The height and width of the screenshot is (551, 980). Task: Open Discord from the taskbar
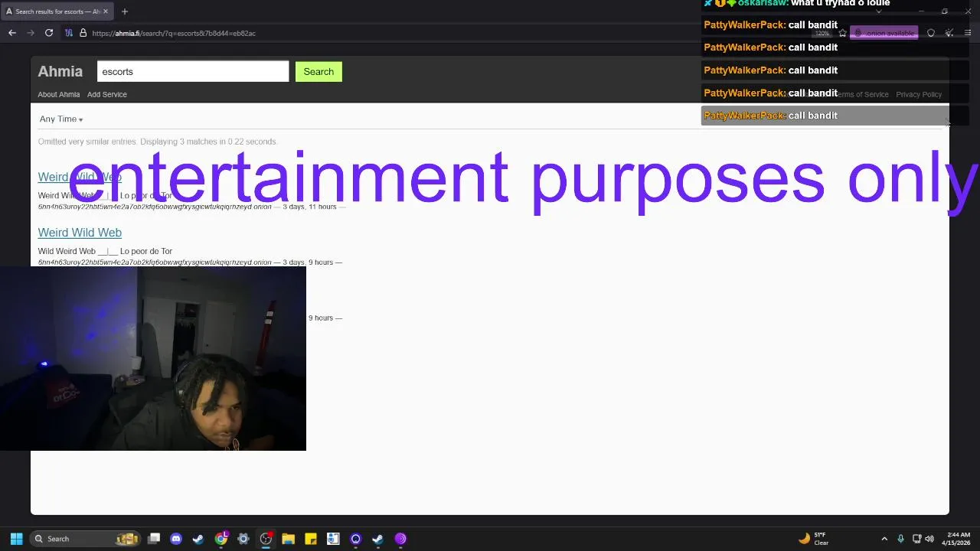point(176,539)
